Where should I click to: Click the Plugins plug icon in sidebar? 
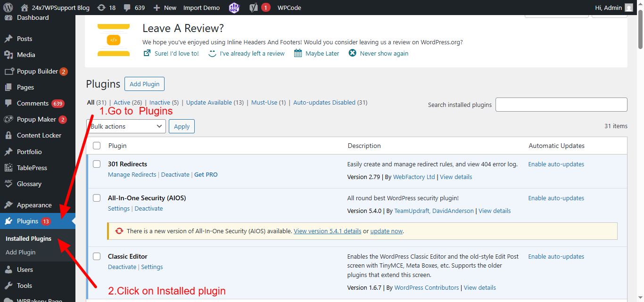click(x=8, y=221)
